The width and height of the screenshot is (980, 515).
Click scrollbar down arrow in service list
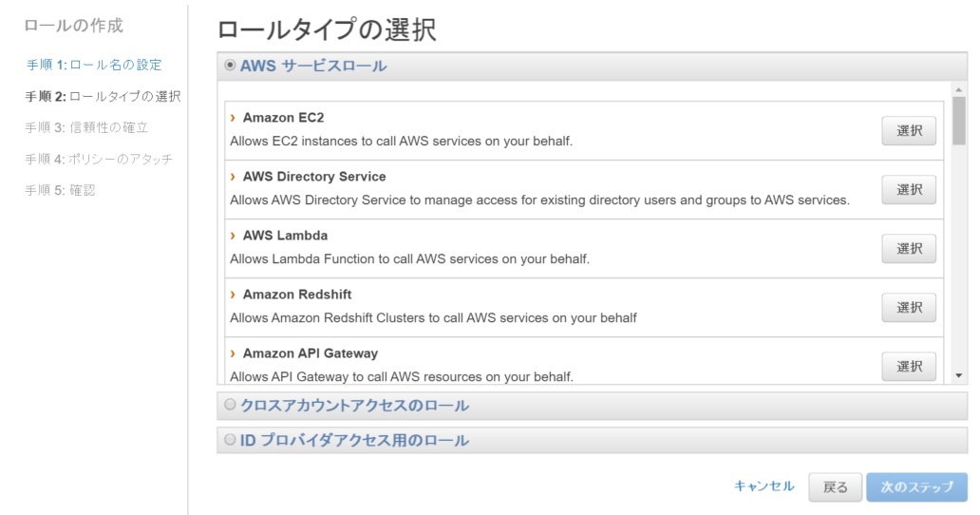959,375
